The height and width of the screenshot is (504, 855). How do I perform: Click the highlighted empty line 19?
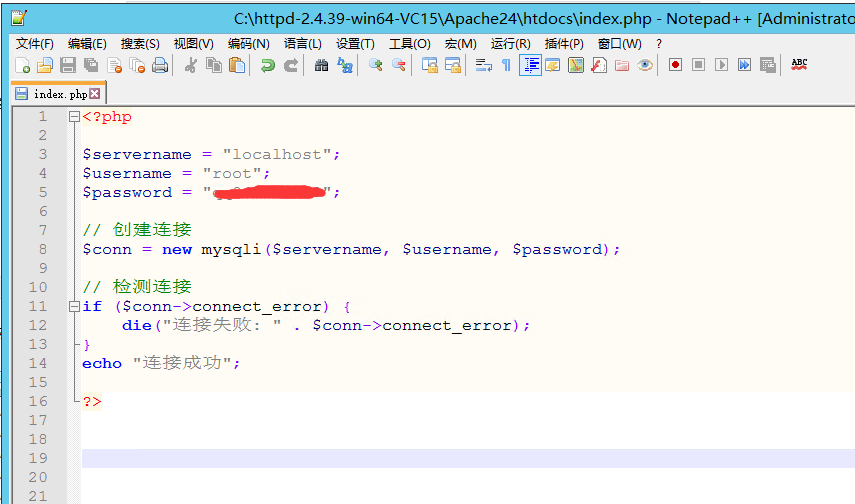[x=400, y=458]
